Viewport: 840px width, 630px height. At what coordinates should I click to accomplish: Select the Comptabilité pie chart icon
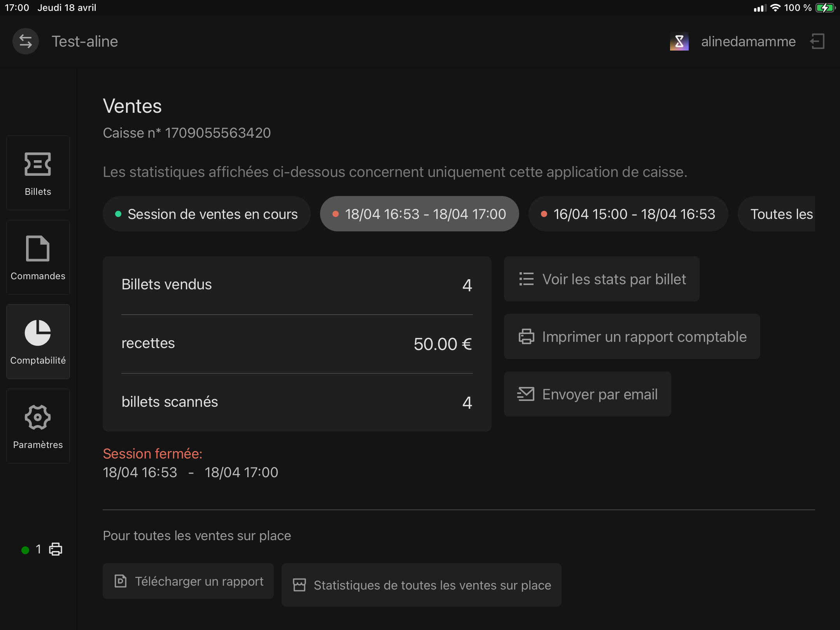coord(38,333)
